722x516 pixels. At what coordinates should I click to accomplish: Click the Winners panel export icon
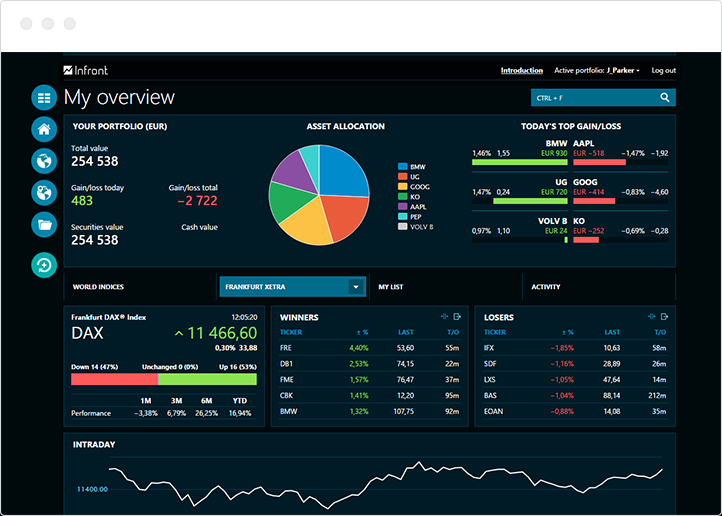point(457,317)
